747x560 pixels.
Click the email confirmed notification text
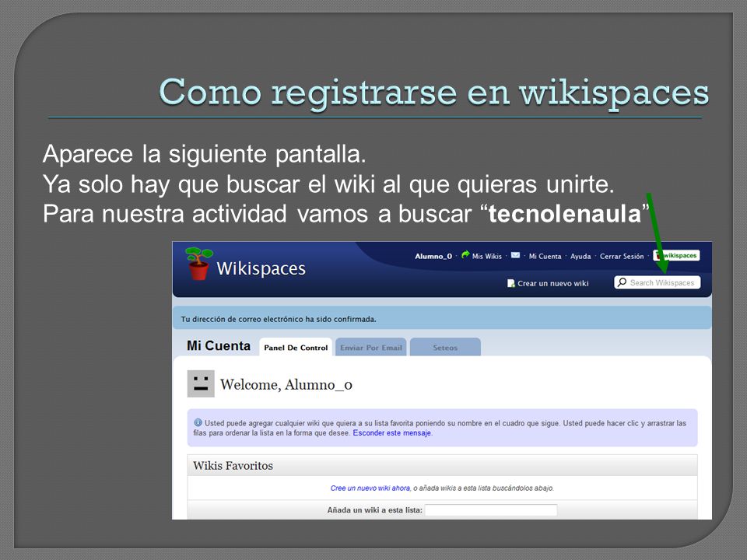(279, 319)
